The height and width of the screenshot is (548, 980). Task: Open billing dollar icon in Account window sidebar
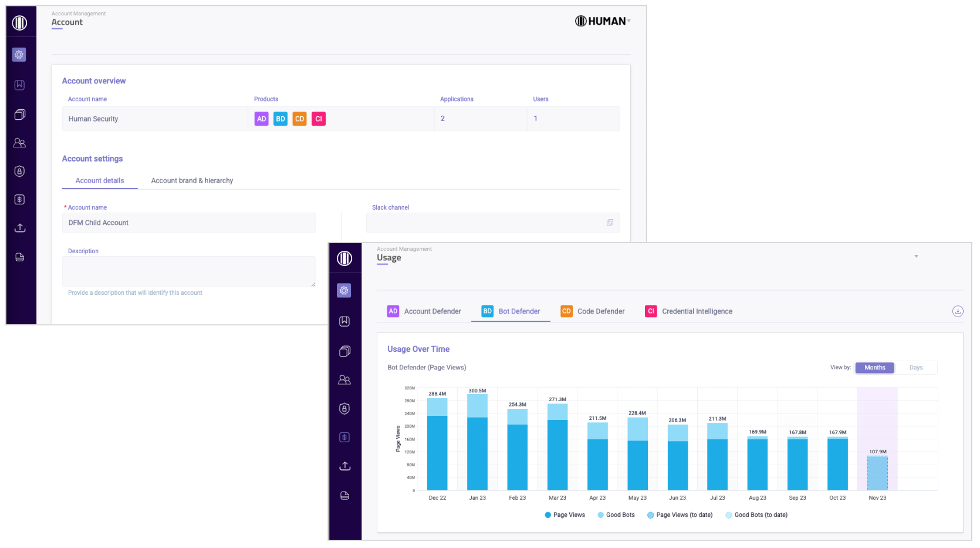19,200
